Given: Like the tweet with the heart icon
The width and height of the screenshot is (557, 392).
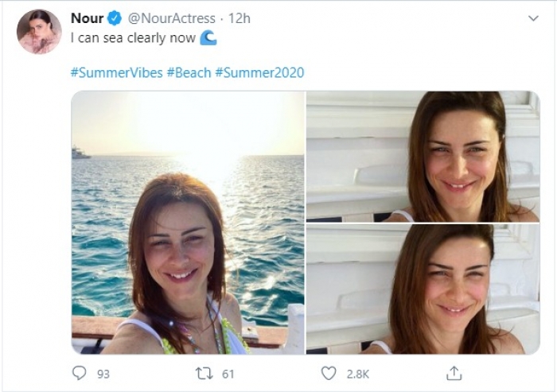Looking at the screenshot, I should point(328,372).
